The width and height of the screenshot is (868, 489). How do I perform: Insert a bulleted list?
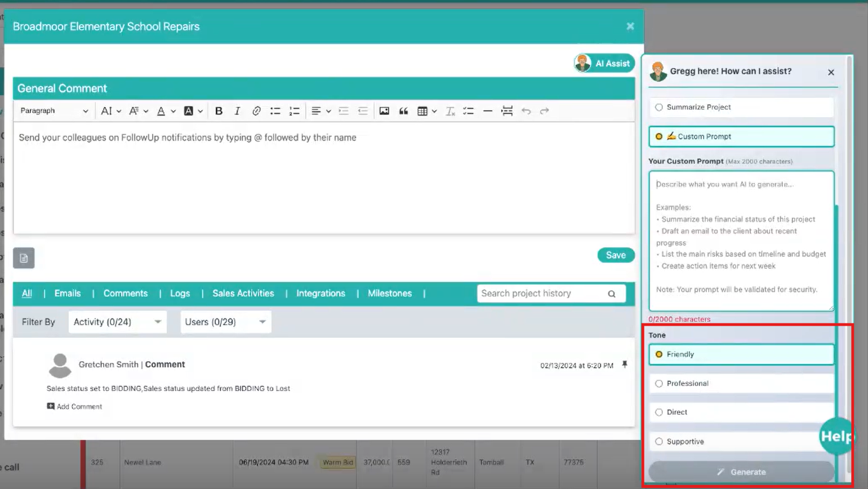[x=275, y=111]
